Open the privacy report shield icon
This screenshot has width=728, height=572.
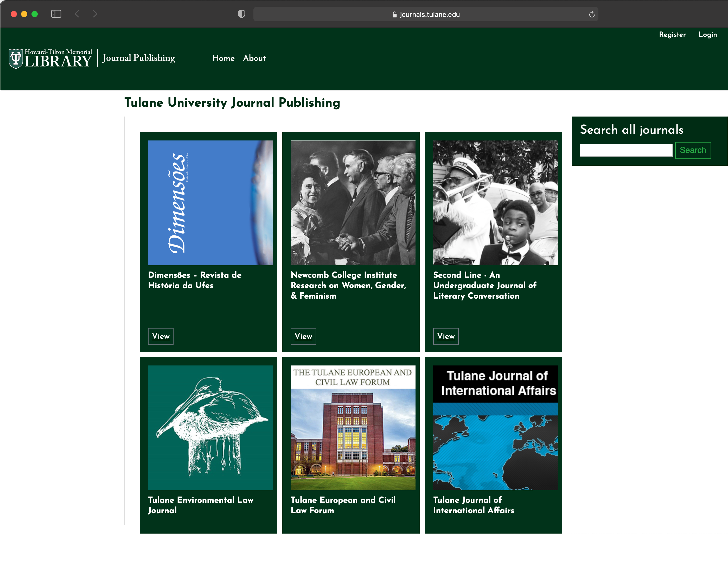click(241, 14)
